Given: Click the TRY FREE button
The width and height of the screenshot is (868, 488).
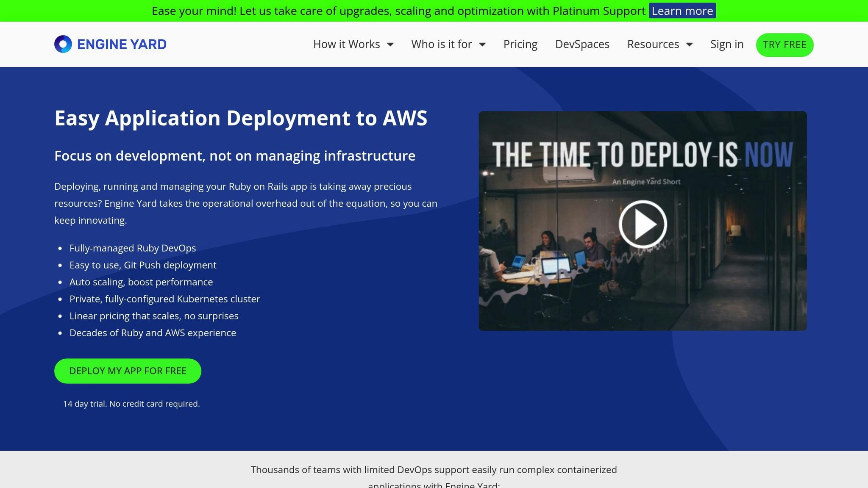Looking at the screenshot, I should [x=785, y=44].
